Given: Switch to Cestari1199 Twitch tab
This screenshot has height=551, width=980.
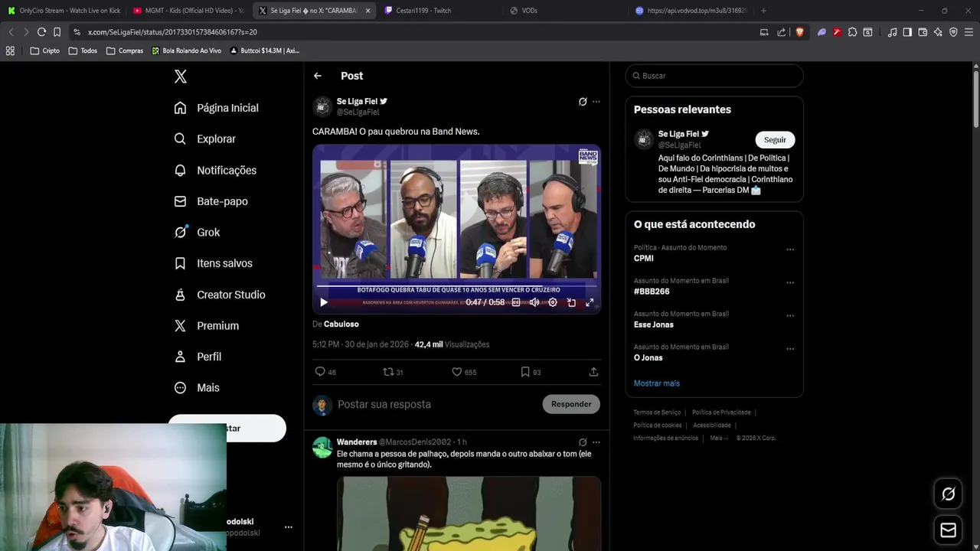Looking at the screenshot, I should pos(440,11).
